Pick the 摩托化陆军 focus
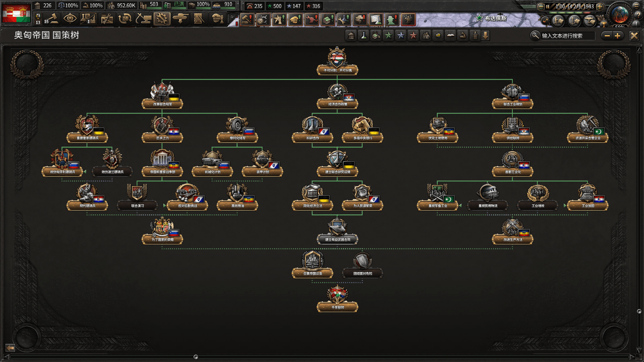The image size is (644, 362). [x=237, y=129]
